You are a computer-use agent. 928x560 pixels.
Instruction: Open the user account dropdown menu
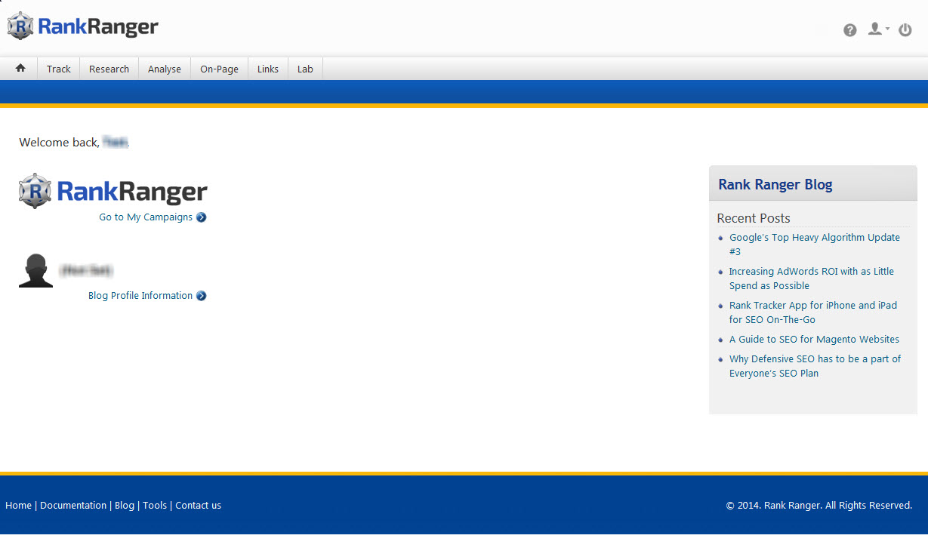878,29
